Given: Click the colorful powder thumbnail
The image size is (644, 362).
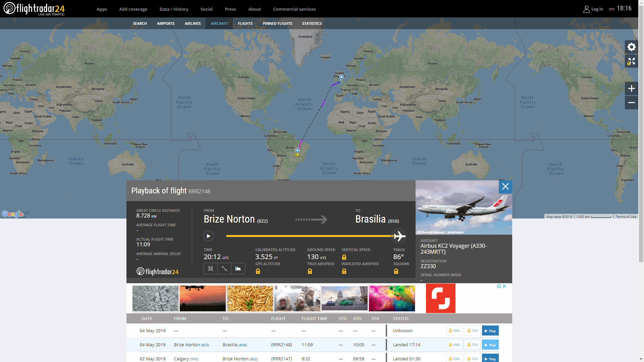Looking at the screenshot, I should [392, 298].
